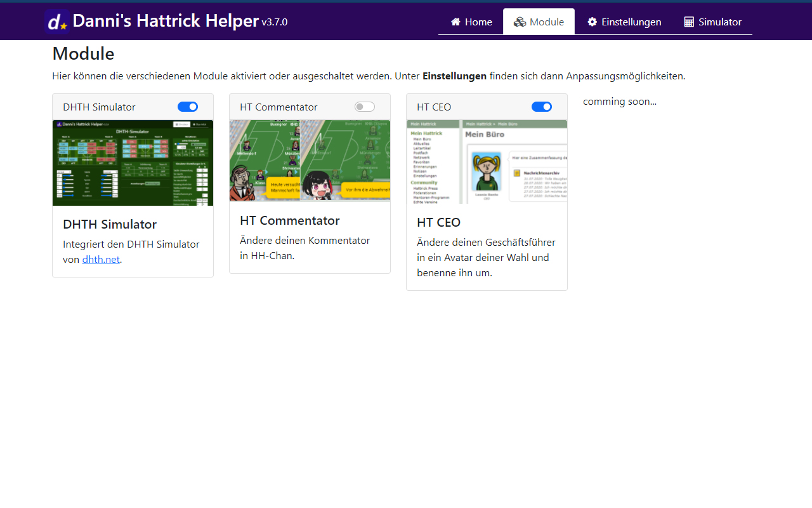Click the HT Commentator preview image
Image resolution: width=812 pixels, height=508 pixels.
tap(310, 161)
